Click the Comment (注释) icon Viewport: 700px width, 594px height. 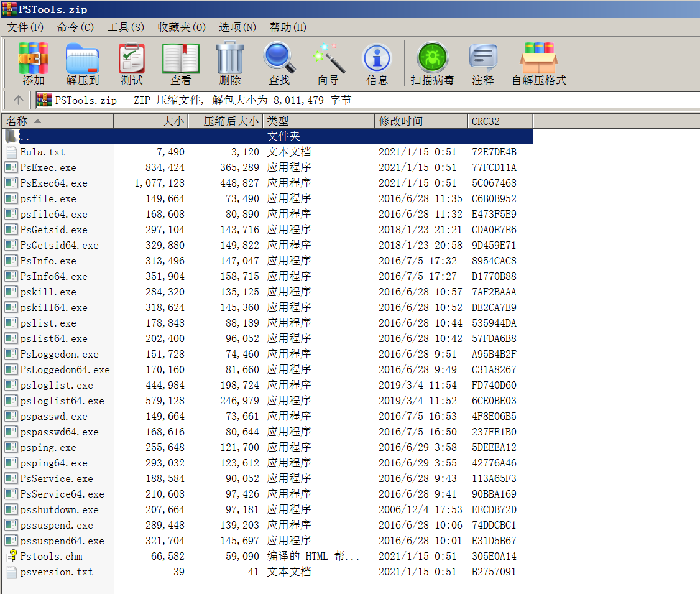coord(483,58)
